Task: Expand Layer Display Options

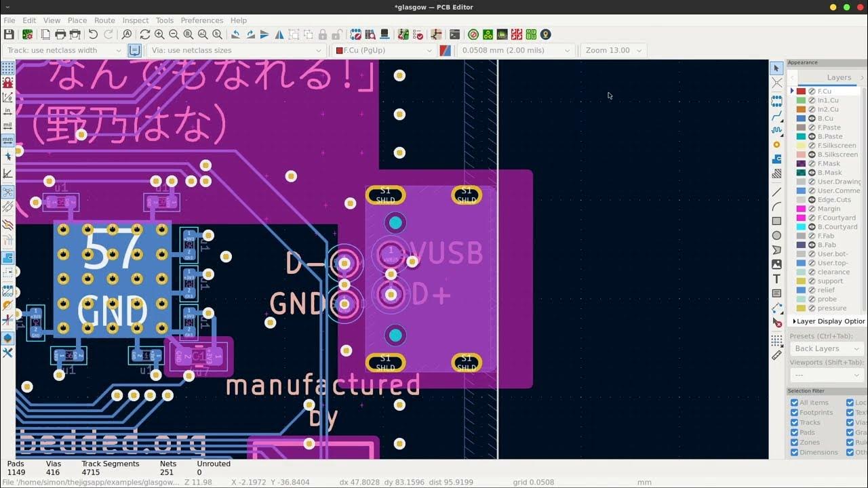Action: point(829,321)
